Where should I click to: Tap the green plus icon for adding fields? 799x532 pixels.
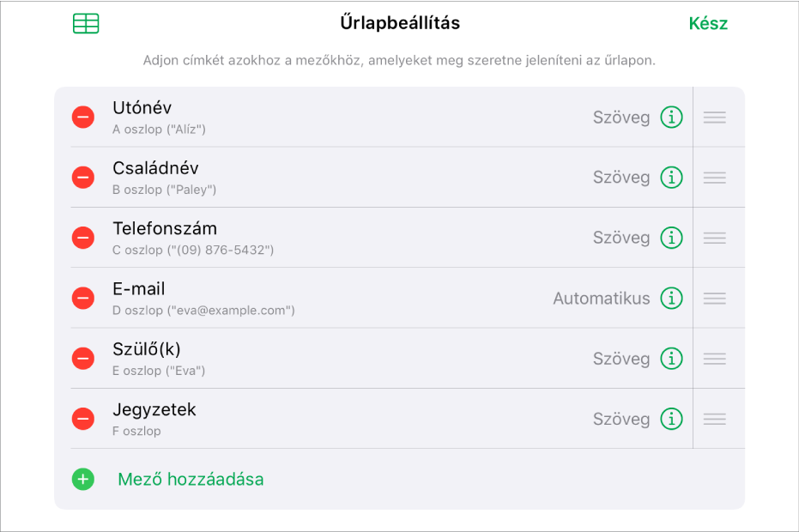pyautogui.click(x=82, y=480)
